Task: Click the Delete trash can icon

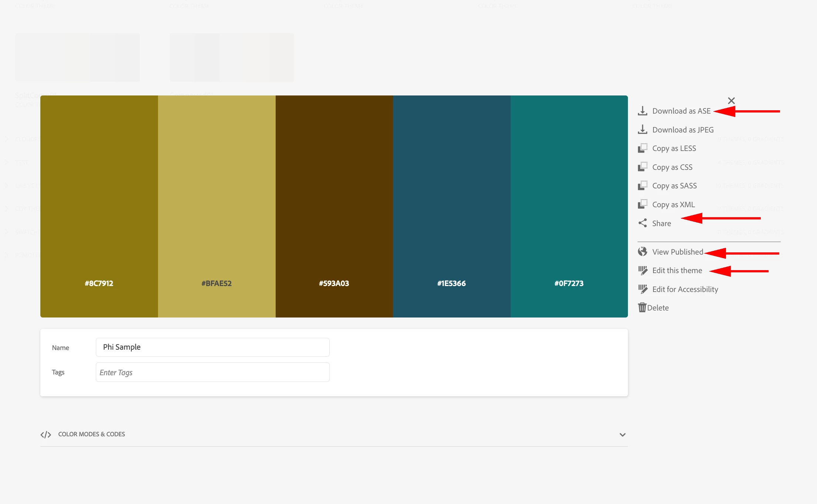Action: click(x=642, y=308)
